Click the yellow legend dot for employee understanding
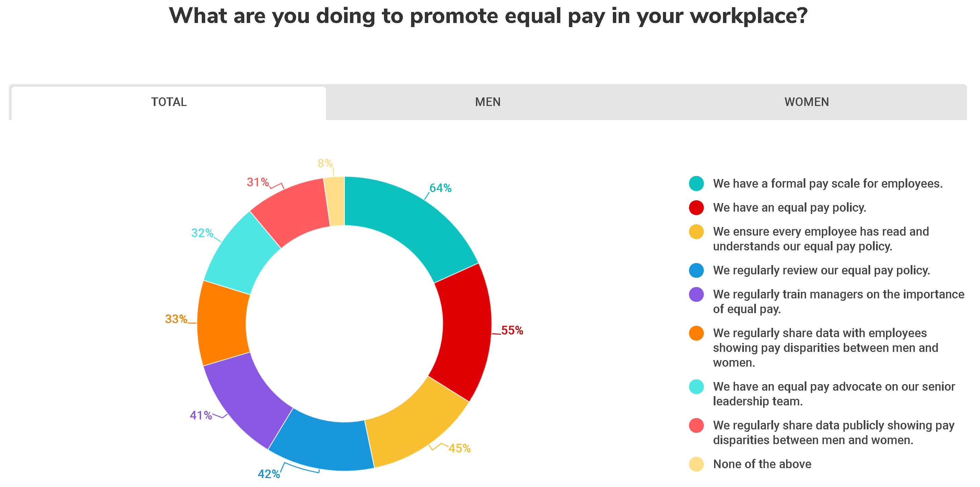Image resolution: width=980 pixels, height=487 pixels. pyautogui.click(x=696, y=231)
